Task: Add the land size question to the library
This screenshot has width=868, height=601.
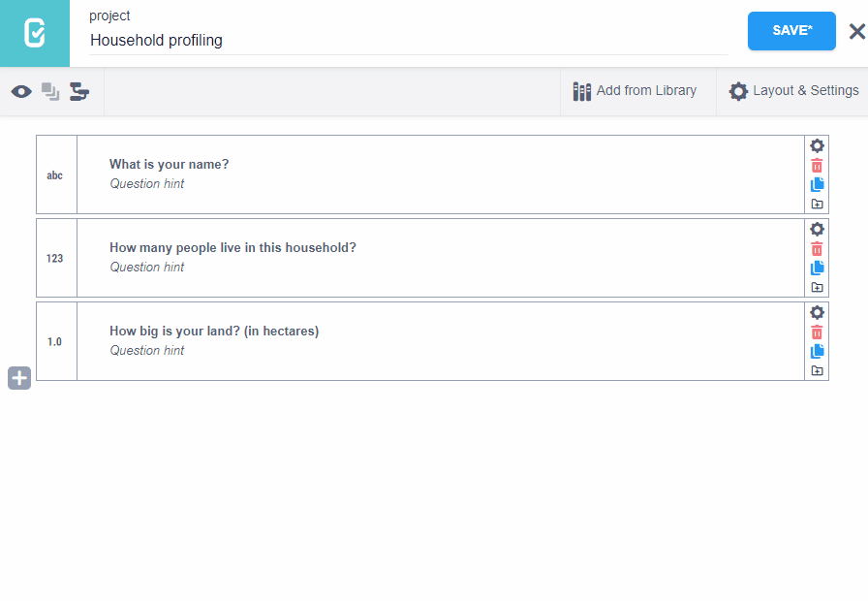Action: point(817,370)
